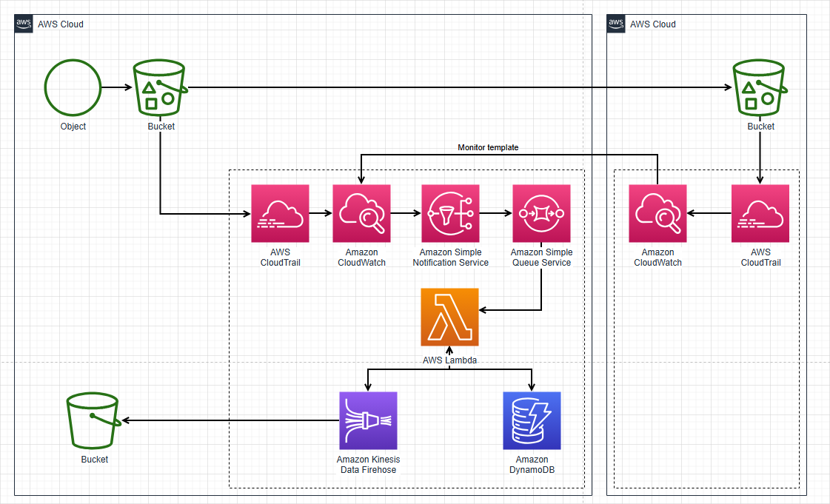830x504 pixels.
Task: Select the 'Amazon Kinesis Data Firehose' label
Action: pos(369,464)
